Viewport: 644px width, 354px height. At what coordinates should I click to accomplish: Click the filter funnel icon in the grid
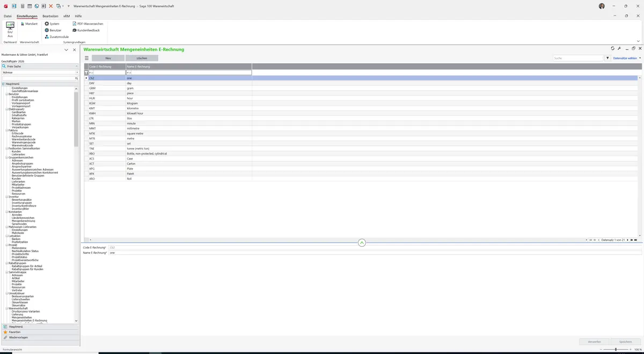click(x=86, y=72)
